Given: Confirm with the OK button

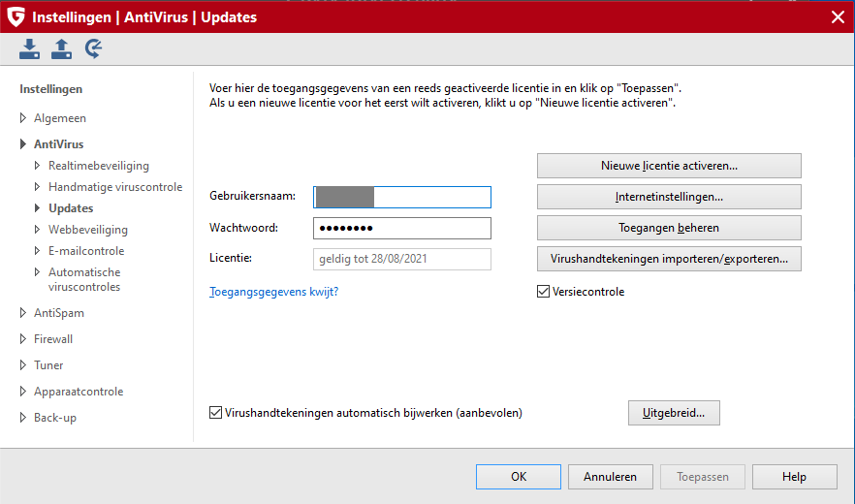Looking at the screenshot, I should tap(519, 477).
